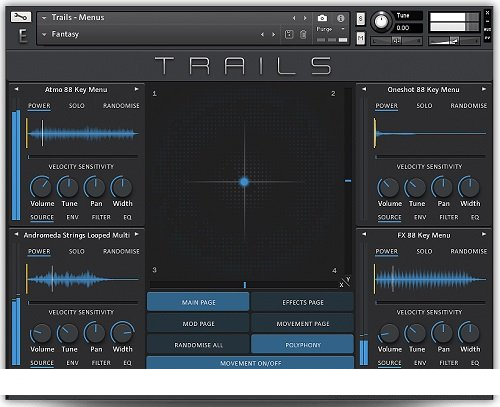The height and width of the screenshot is (407, 500).
Task: Toggle MOVEMENT ON/OFF
Action: [x=250, y=363]
